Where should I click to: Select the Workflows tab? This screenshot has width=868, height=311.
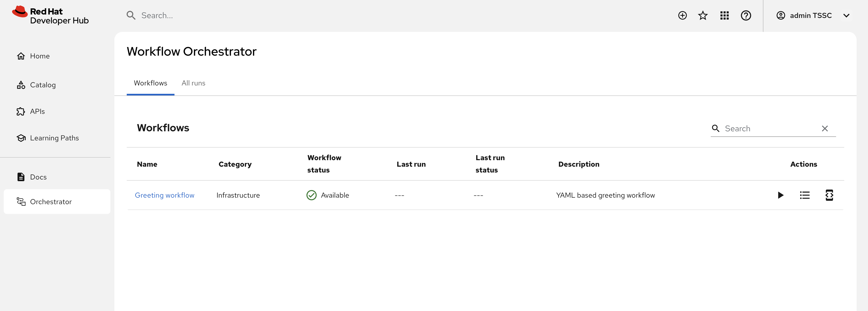150,83
